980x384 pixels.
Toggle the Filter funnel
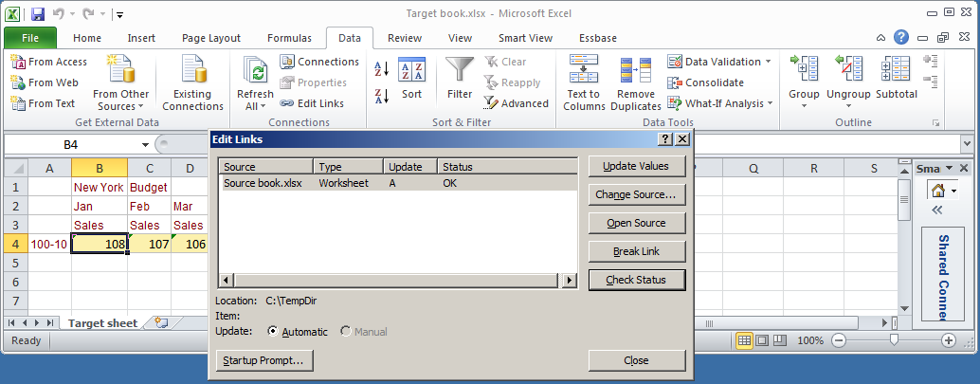click(460, 78)
